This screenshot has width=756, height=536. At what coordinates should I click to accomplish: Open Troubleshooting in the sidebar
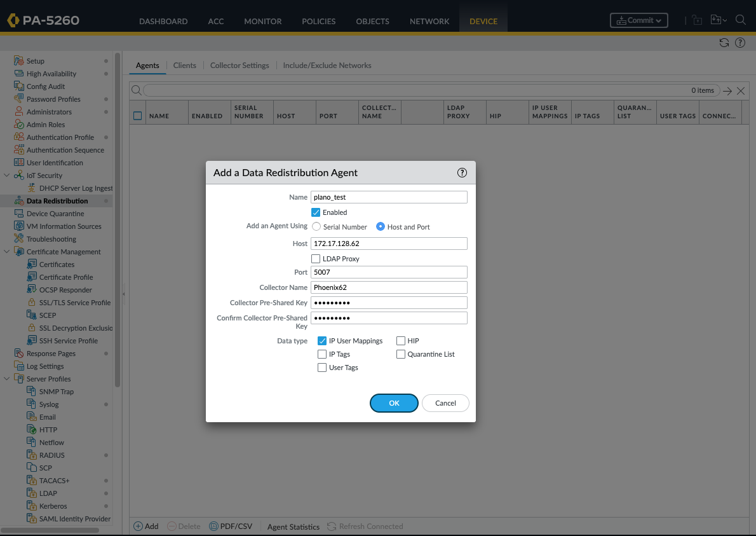coord(51,239)
